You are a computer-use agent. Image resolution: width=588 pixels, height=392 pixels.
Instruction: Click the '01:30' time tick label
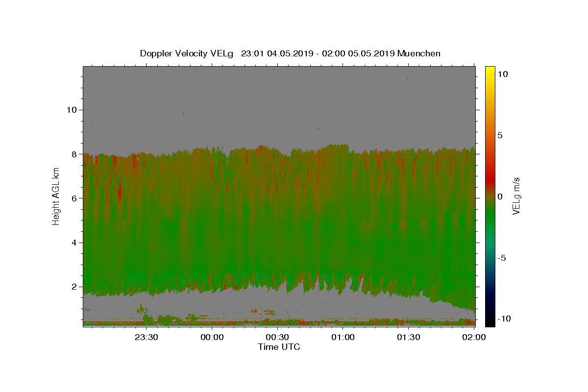point(409,337)
